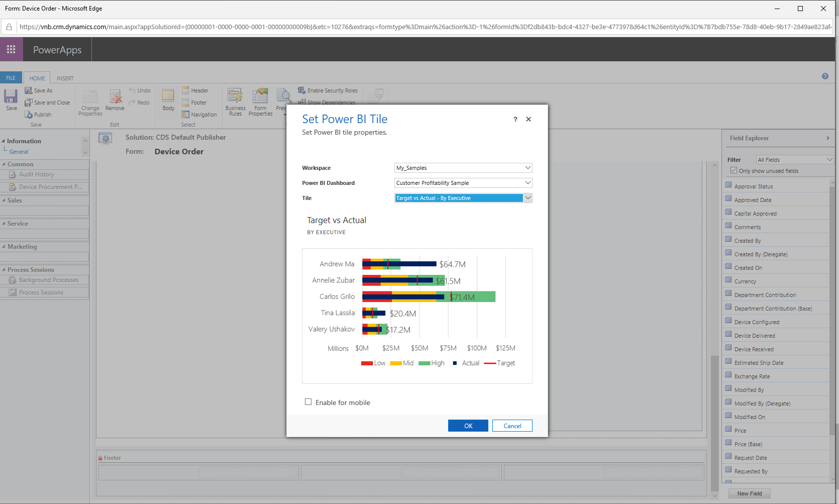Click Save As in ribbon
The height and width of the screenshot is (504, 839).
click(39, 90)
